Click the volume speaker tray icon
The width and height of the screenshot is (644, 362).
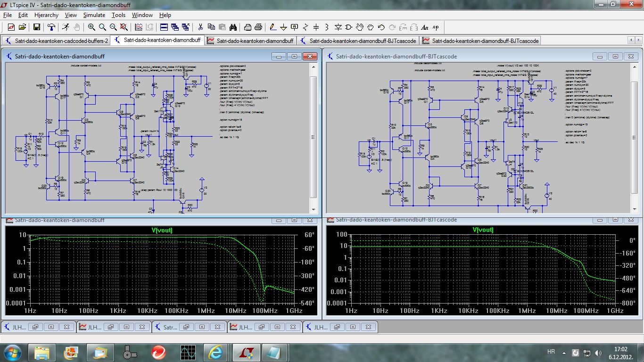(599, 352)
